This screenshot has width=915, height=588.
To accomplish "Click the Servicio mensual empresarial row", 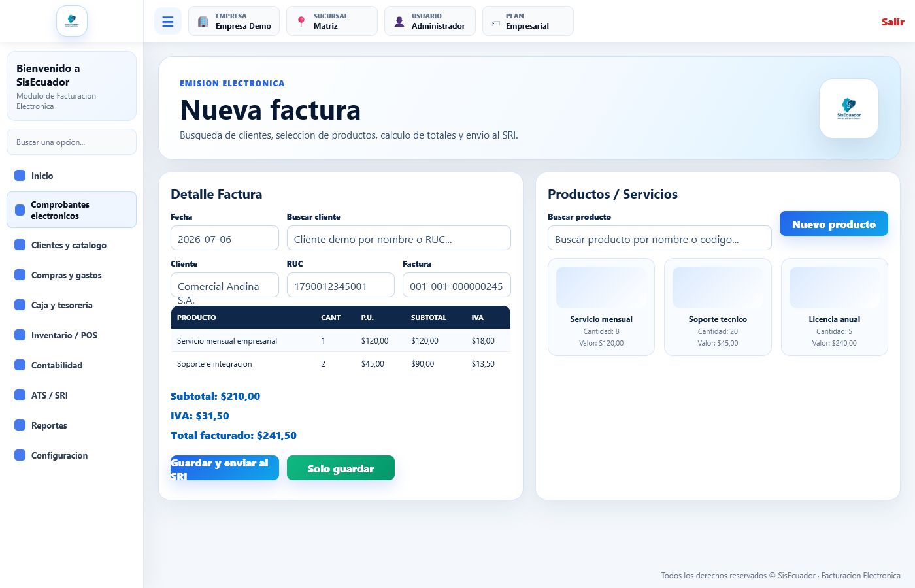I will click(341, 340).
